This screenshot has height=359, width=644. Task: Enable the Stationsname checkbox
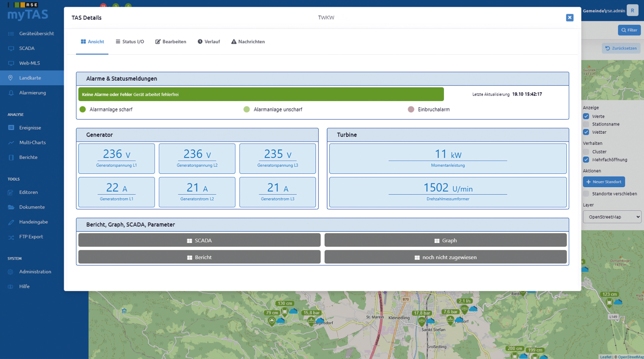(x=586, y=124)
